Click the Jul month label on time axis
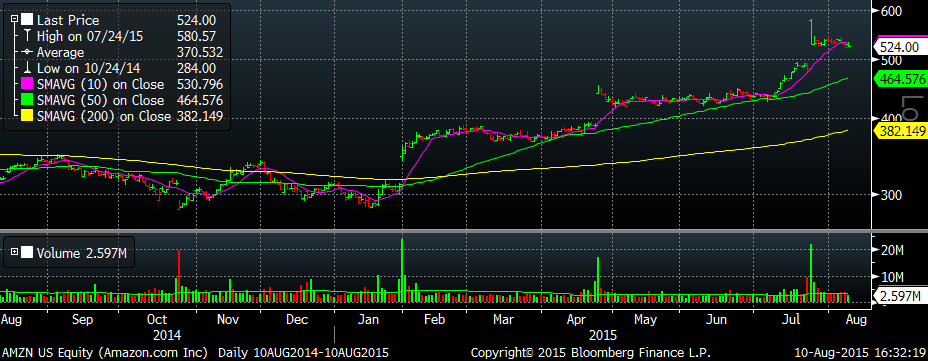 [x=792, y=320]
